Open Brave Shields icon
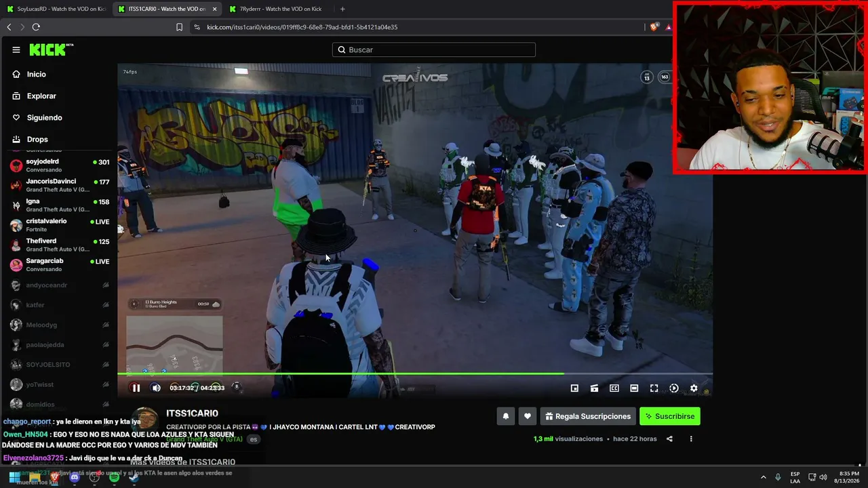Image resolution: width=868 pixels, height=488 pixels. (x=654, y=27)
